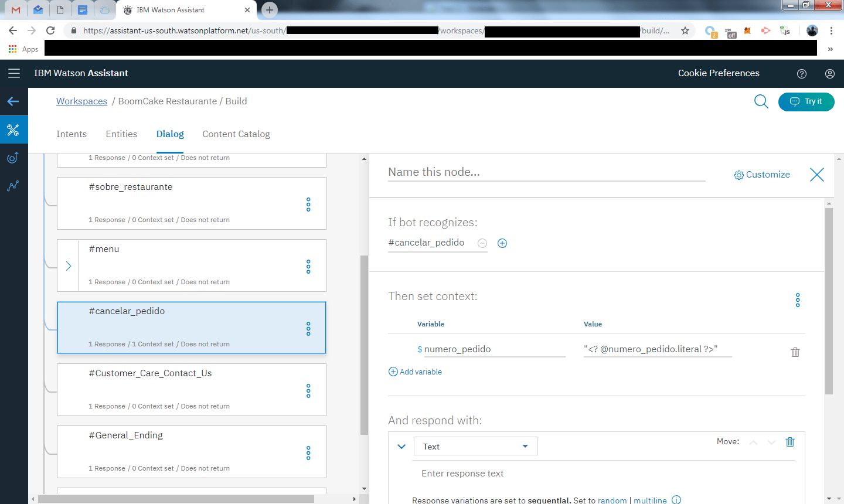844x504 pixels.
Task: Switch to the Entities tab
Action: [121, 134]
